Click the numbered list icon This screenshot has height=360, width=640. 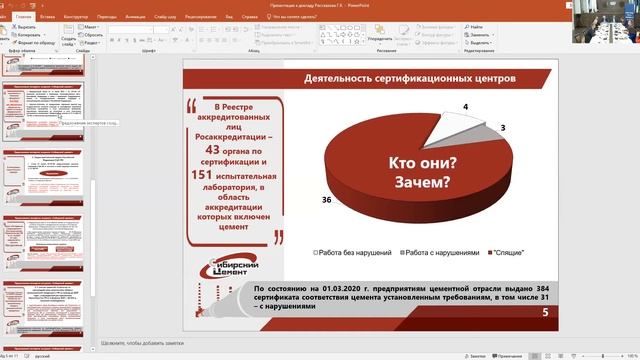coord(214,29)
